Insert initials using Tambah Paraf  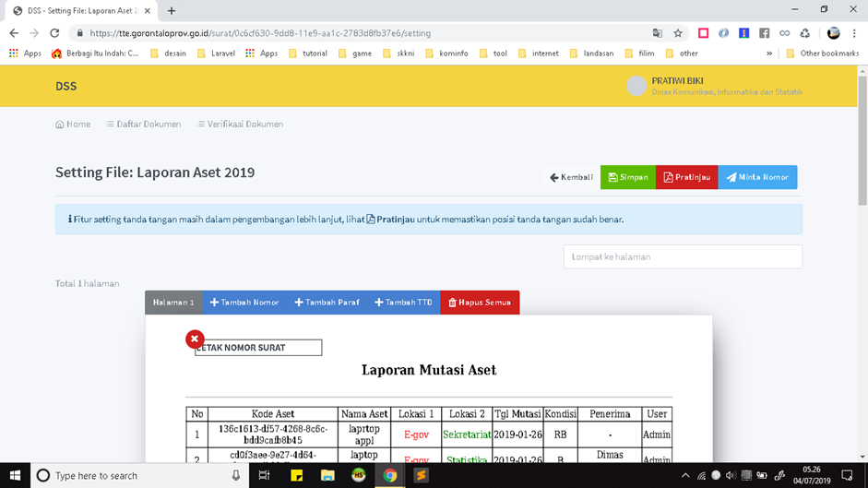(327, 303)
